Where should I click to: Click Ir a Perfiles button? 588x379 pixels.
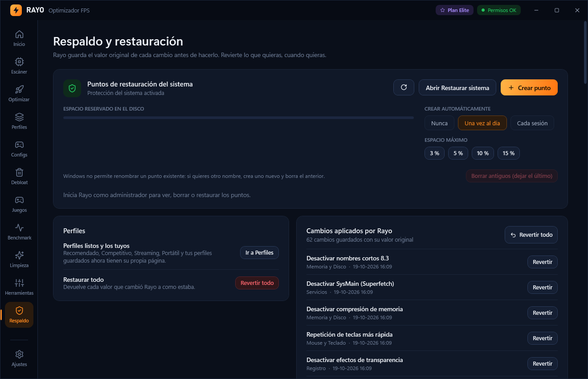coord(260,252)
